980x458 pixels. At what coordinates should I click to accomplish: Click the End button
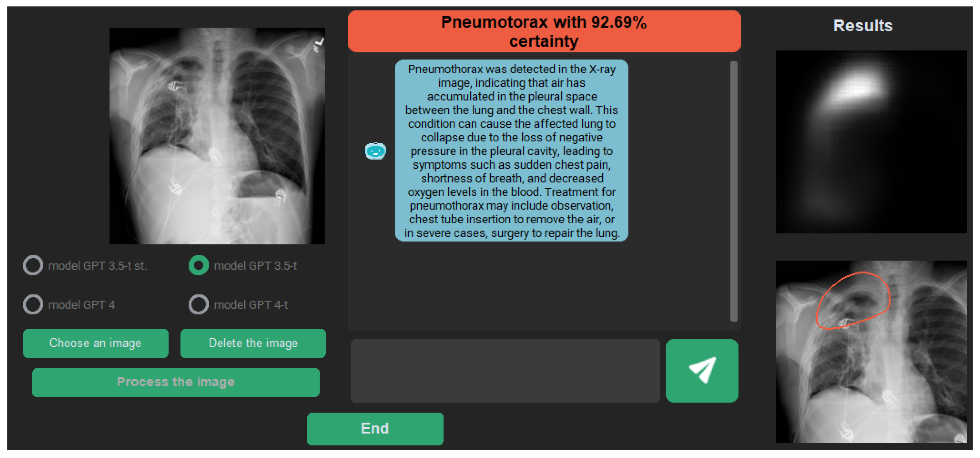coord(375,428)
